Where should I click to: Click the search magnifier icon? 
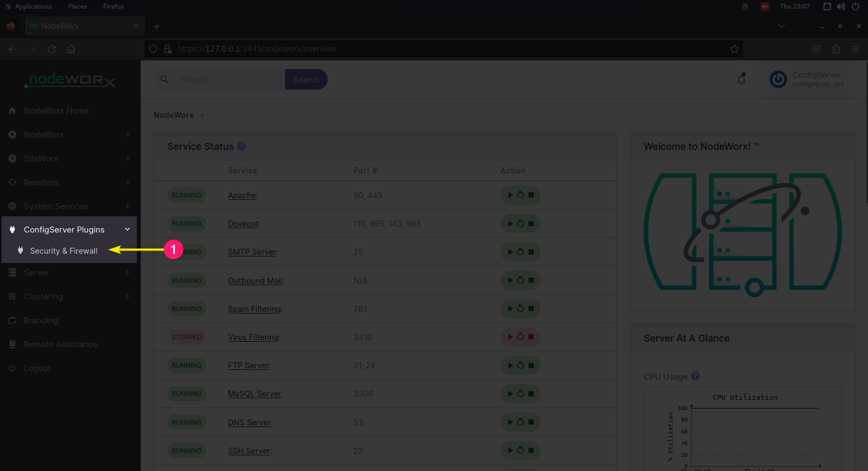tap(165, 79)
